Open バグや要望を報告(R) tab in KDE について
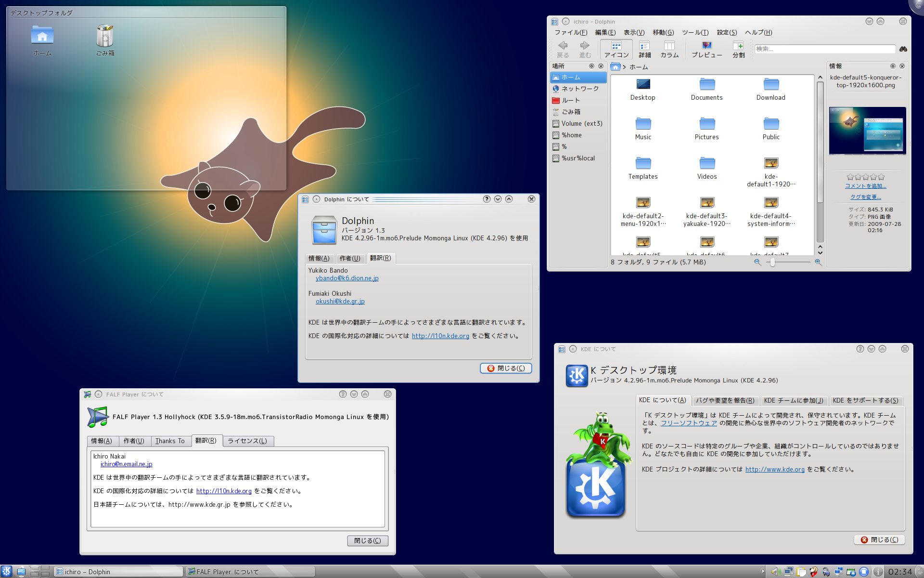This screenshot has width=924, height=578. (725, 400)
